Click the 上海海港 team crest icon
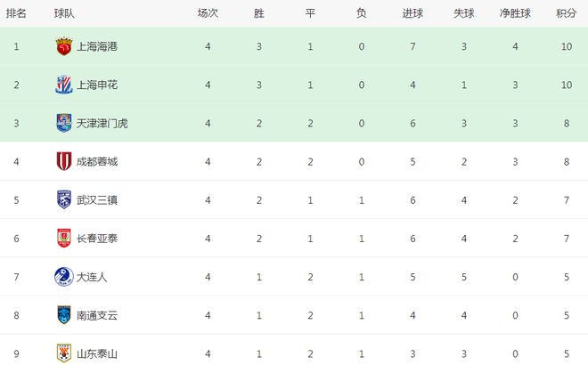This screenshot has width=588, height=365. (64, 46)
